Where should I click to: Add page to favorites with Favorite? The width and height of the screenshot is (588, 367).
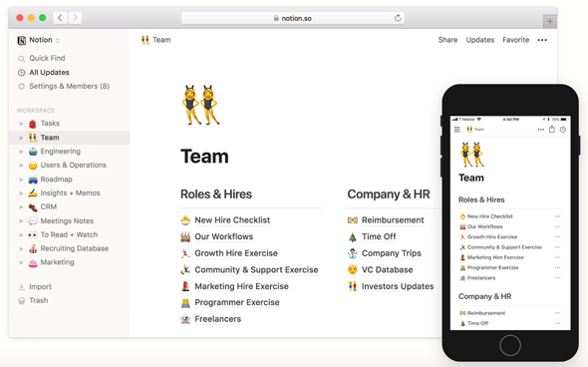point(515,40)
